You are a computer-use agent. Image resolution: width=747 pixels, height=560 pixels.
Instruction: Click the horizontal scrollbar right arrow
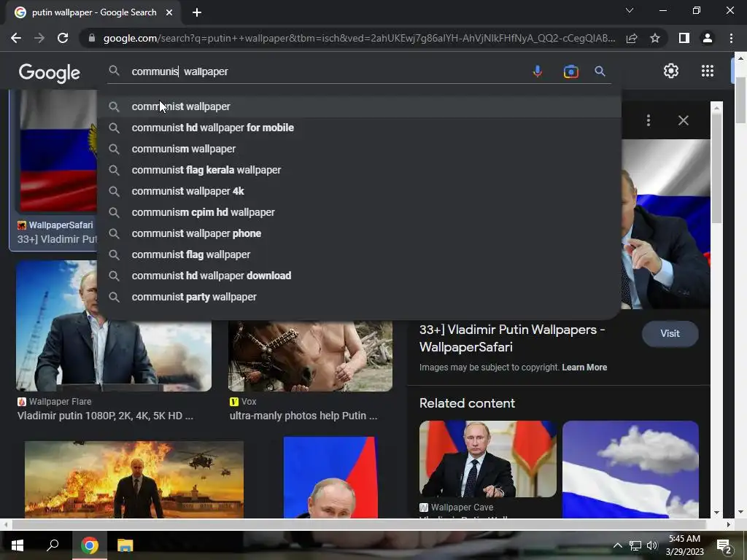pyautogui.click(x=728, y=525)
